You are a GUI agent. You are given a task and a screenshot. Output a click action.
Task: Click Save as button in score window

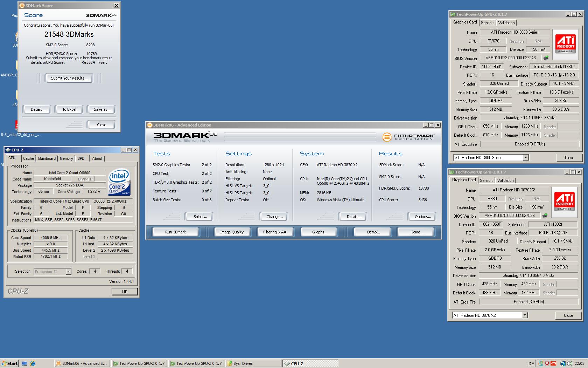tap(102, 109)
